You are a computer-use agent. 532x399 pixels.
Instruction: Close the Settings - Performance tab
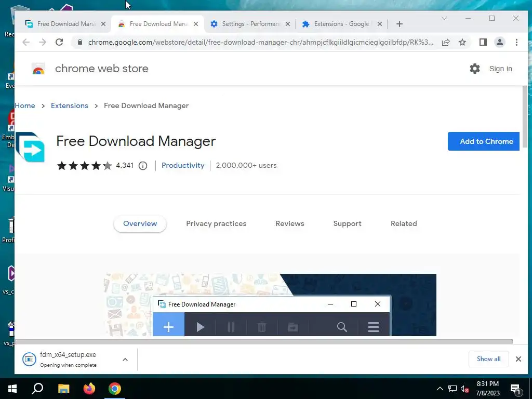tap(288, 24)
